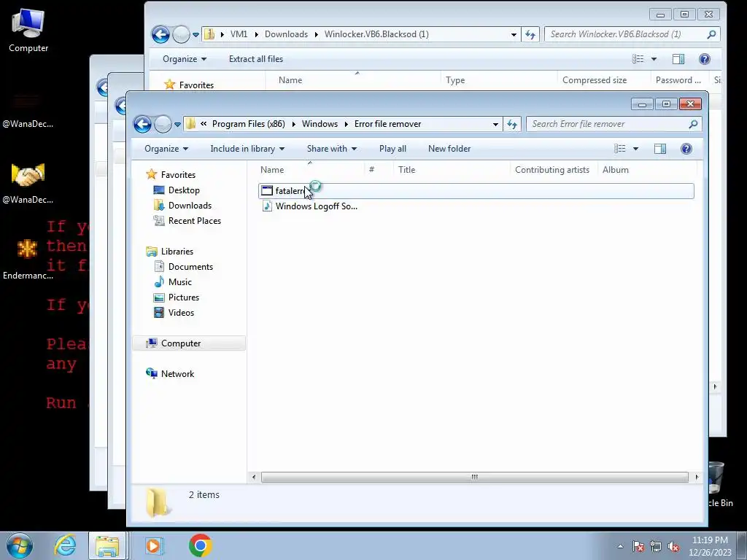This screenshot has width=747, height=560.
Task: Open the Share with menu
Action: [332, 149]
